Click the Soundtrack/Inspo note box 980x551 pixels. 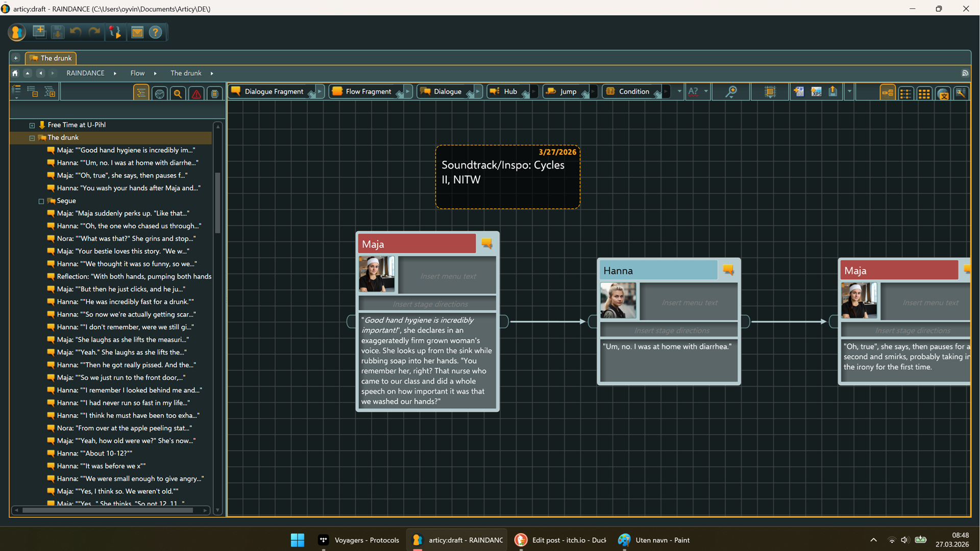pos(508,177)
